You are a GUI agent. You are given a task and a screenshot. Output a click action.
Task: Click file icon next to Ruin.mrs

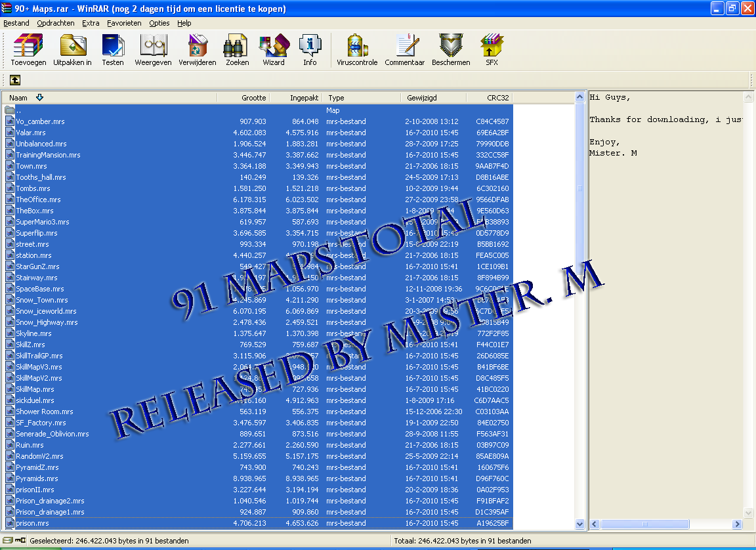[x=10, y=445]
